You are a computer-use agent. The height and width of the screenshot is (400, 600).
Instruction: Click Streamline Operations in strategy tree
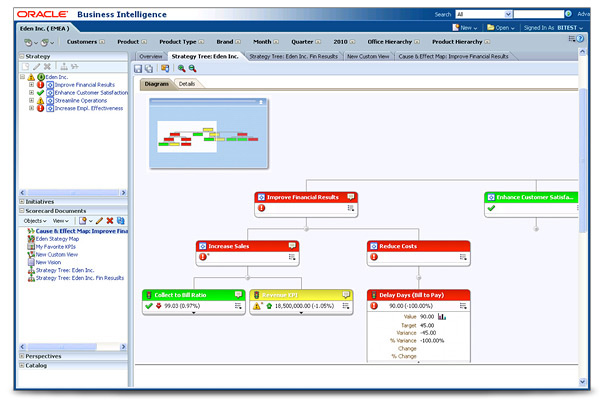tap(81, 101)
